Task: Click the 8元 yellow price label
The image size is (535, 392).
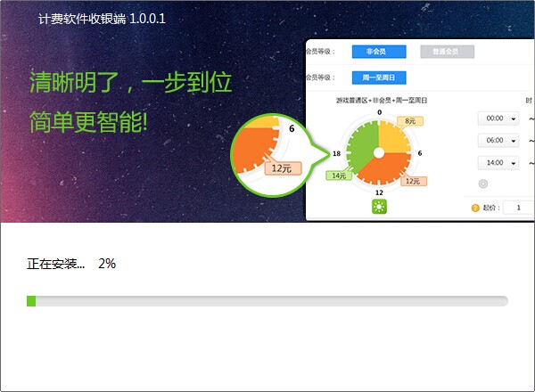Action: pos(410,121)
